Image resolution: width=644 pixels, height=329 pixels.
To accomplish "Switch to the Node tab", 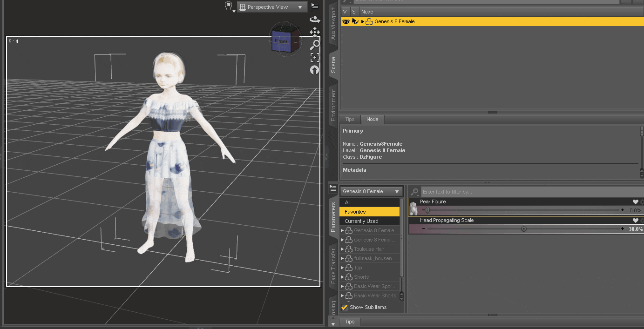I will [x=373, y=119].
